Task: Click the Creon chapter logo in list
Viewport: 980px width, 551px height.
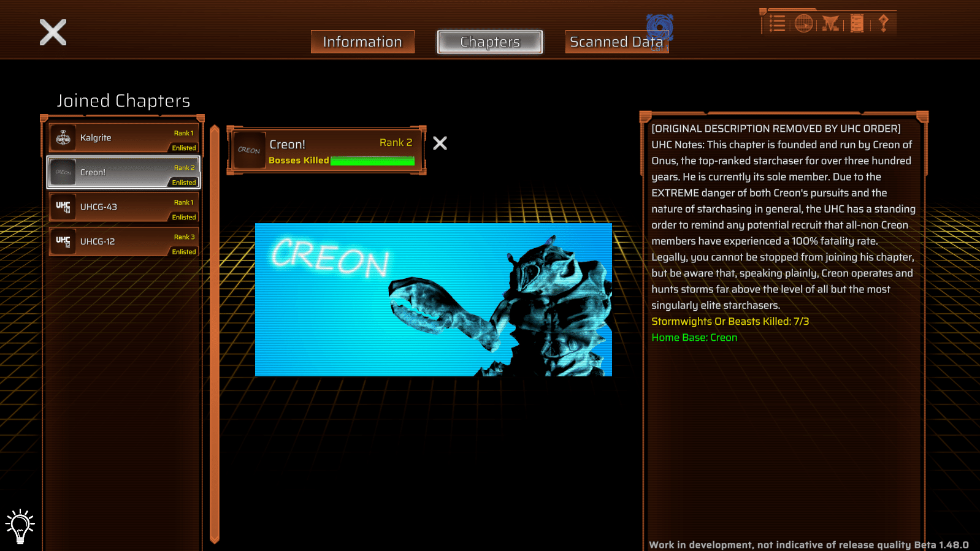Action: click(x=63, y=172)
